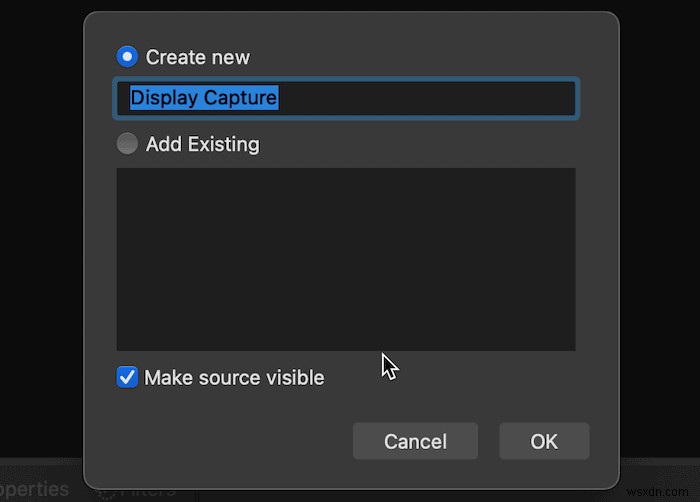Select the Add Existing radio button

[127, 144]
